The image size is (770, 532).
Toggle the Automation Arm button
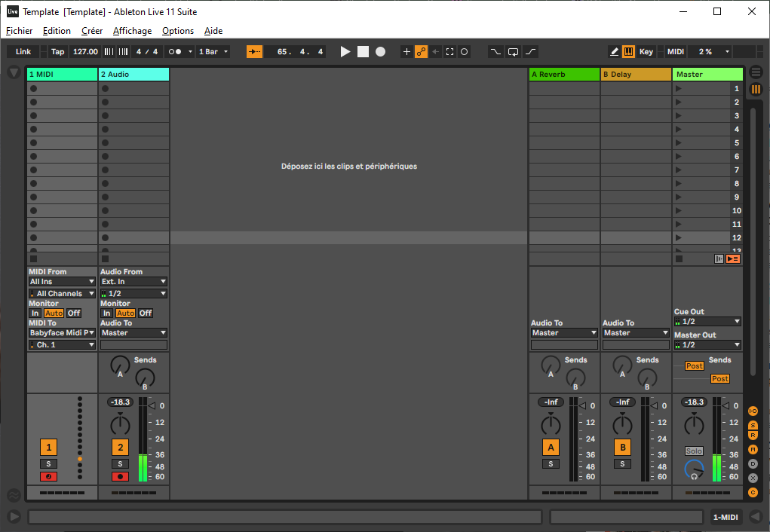pyautogui.click(x=421, y=52)
